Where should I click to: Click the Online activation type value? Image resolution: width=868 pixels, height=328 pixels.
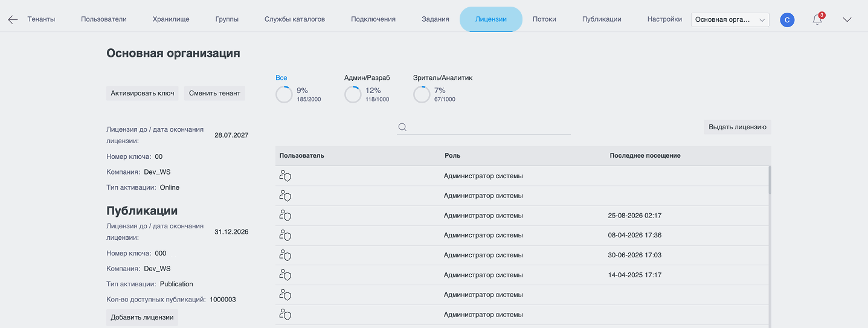[x=170, y=187]
